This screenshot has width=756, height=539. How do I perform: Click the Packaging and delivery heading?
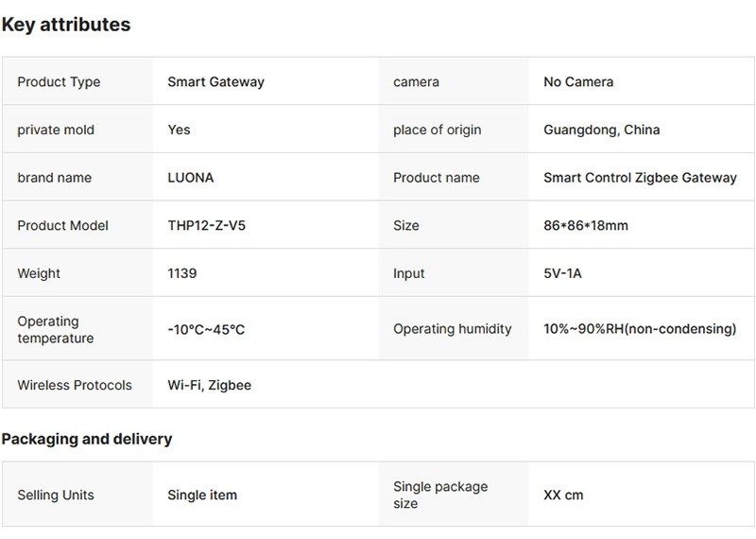[x=87, y=439]
